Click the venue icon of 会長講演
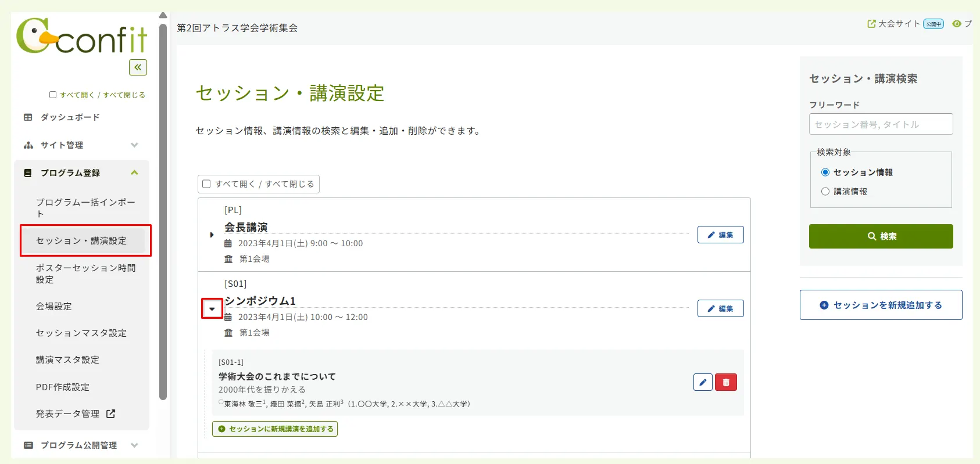 pos(228,259)
